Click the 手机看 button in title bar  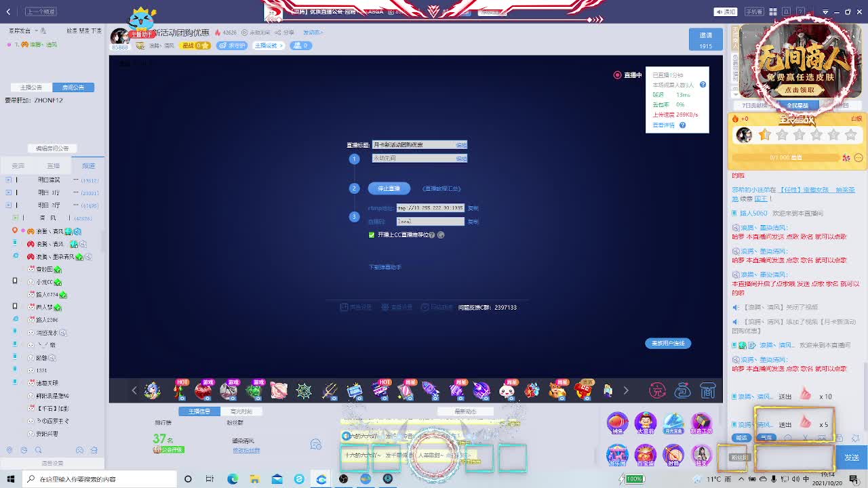coord(753,12)
